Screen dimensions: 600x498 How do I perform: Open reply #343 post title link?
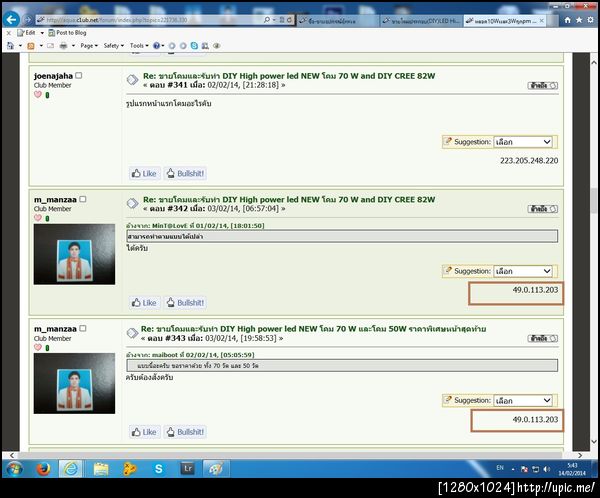pyautogui.click(x=313, y=329)
